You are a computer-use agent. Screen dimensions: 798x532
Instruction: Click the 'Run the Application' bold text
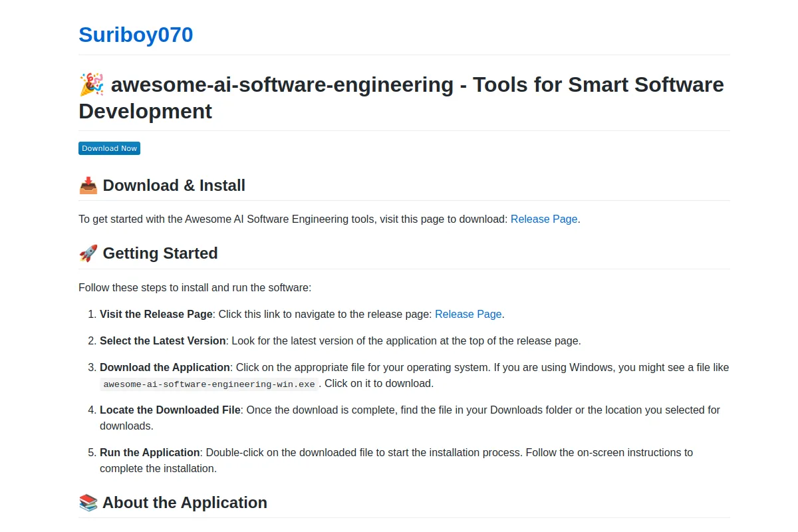coord(150,452)
